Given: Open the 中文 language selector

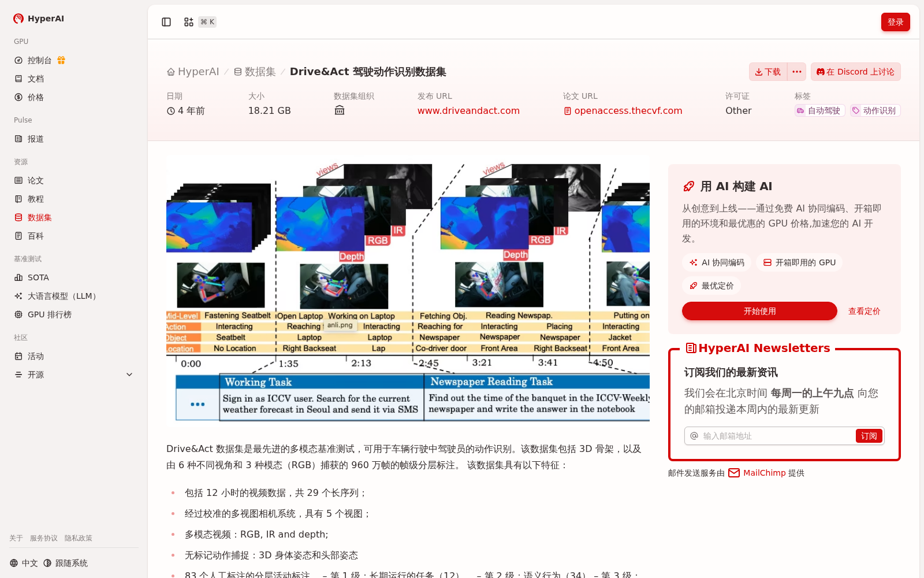Looking at the screenshot, I should 24,563.
